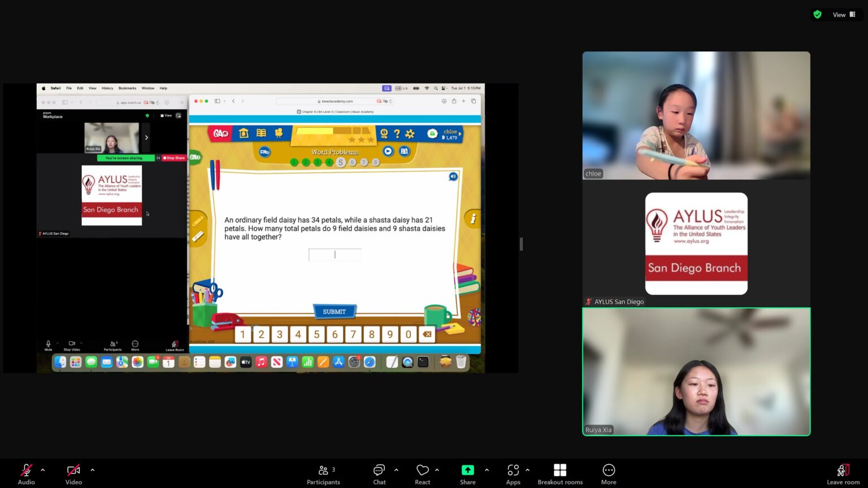Select Ruiya Xia's video tile

(x=696, y=372)
